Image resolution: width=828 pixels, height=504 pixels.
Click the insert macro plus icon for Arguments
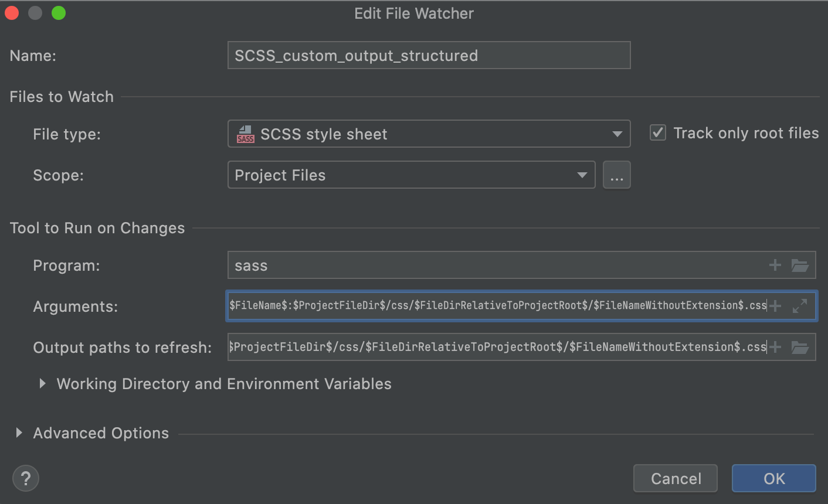click(x=775, y=305)
